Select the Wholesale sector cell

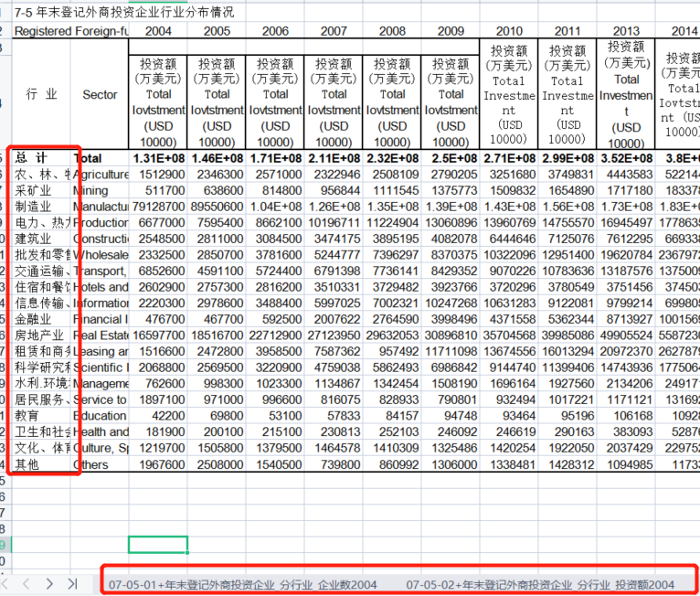click(x=100, y=255)
